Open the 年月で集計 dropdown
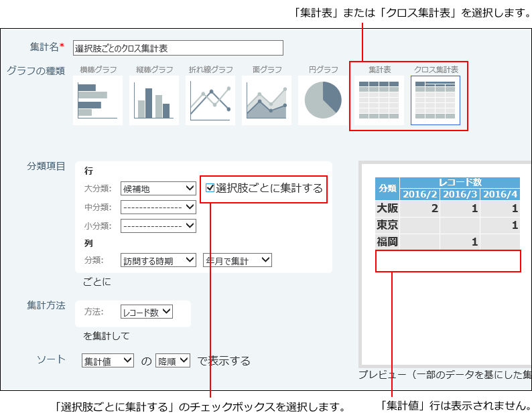 tap(237, 260)
